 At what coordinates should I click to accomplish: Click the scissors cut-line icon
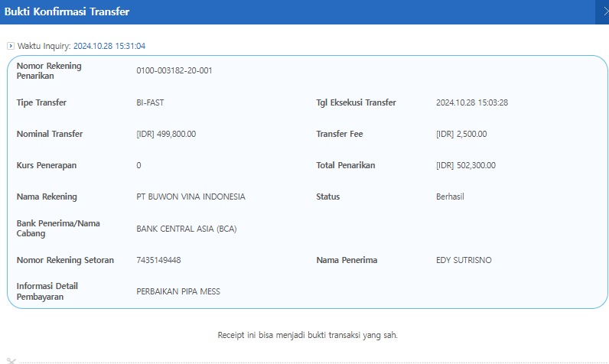(10, 360)
